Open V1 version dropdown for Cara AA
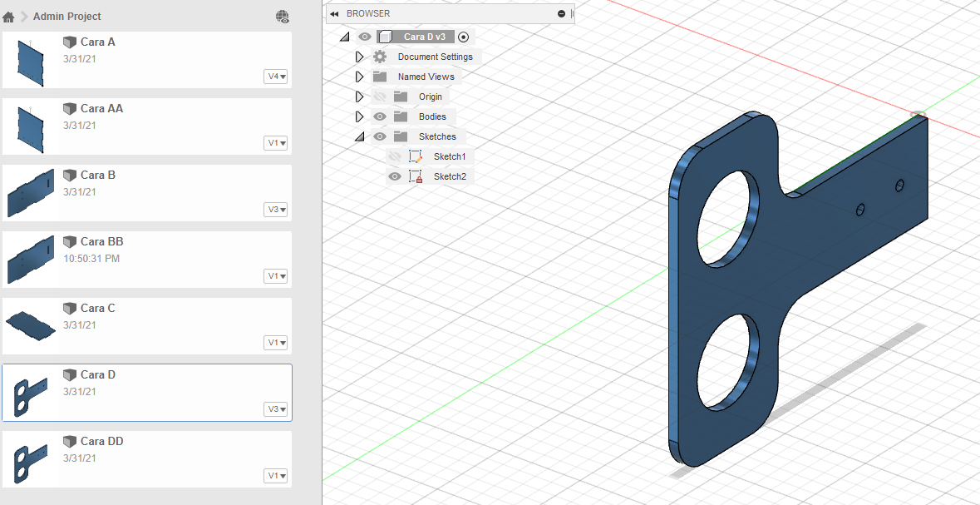980x505 pixels. (x=276, y=142)
